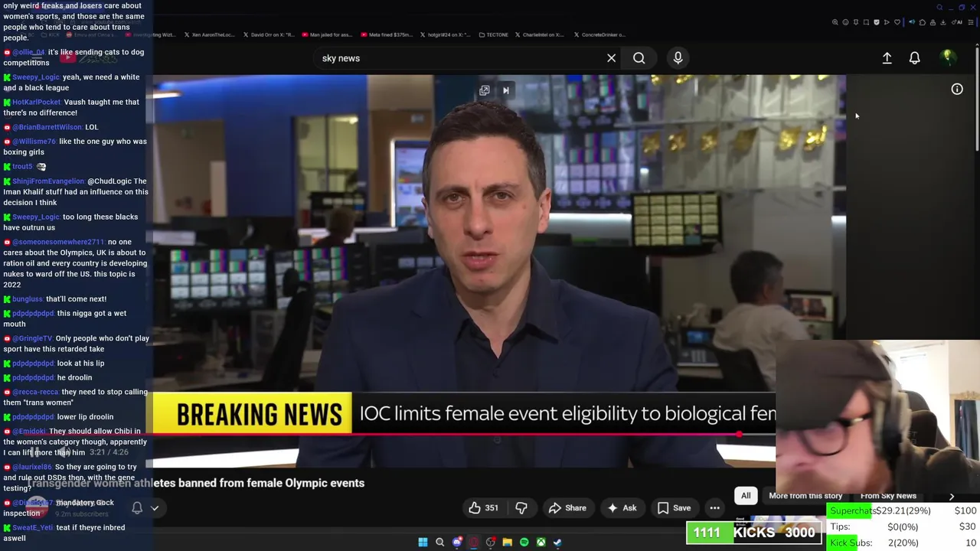Expand notification options chevron by bell
The width and height of the screenshot is (980, 551).
click(155, 508)
